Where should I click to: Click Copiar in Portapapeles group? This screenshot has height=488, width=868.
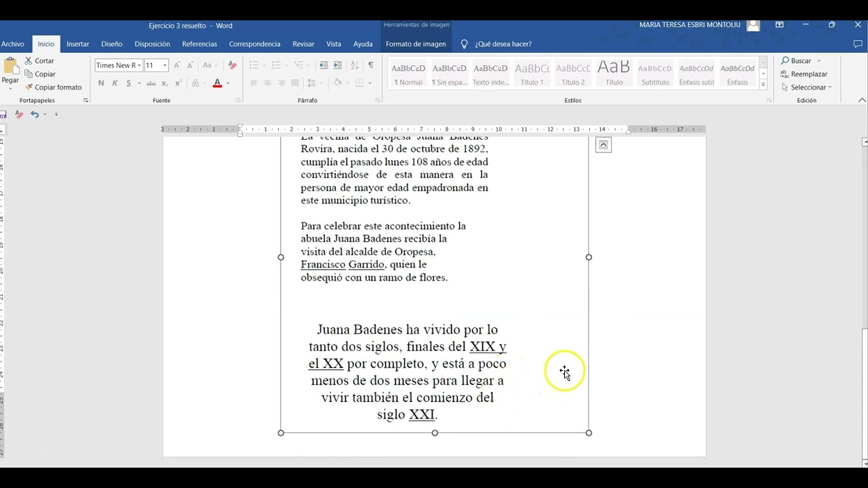coord(39,74)
